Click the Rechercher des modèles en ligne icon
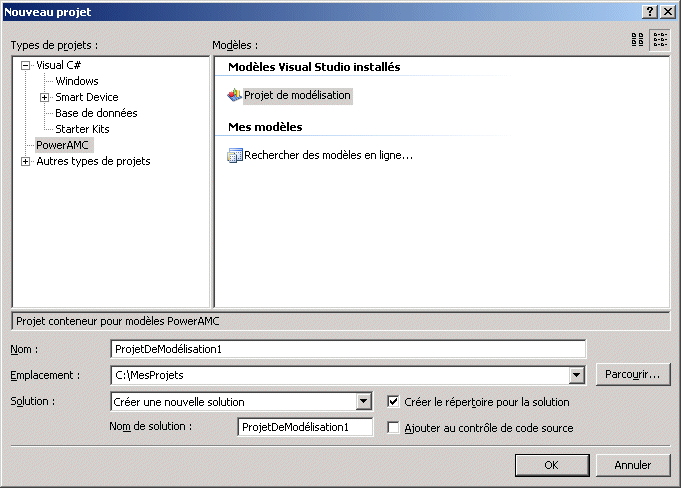681x488 pixels. pyautogui.click(x=235, y=155)
